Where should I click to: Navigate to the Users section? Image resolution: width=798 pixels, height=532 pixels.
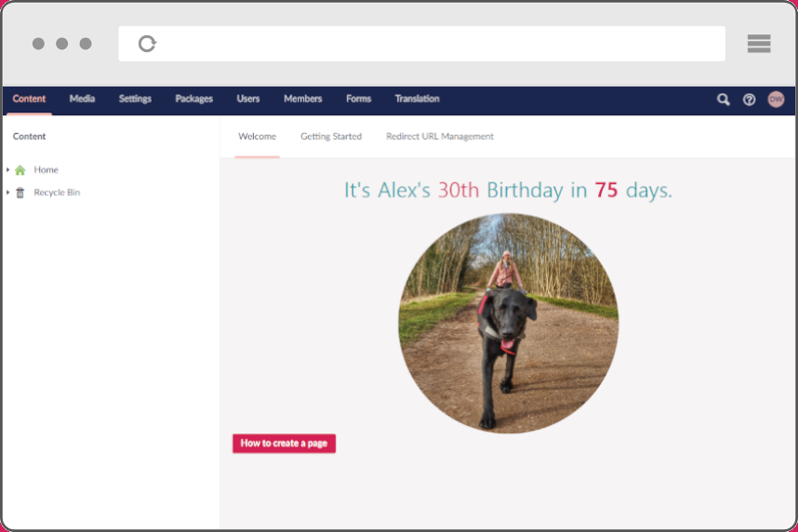pos(248,99)
